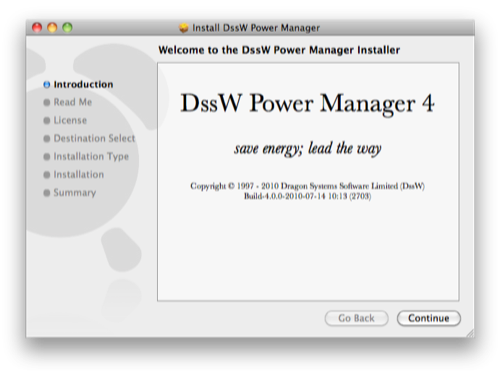Screen dimensions: 500x378
Task: Click the Build-4.0.0 version line
Action: [x=307, y=196]
